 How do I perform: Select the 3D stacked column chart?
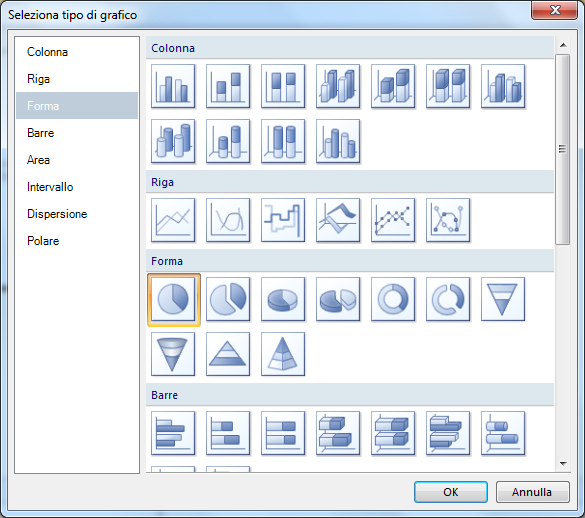coord(393,86)
